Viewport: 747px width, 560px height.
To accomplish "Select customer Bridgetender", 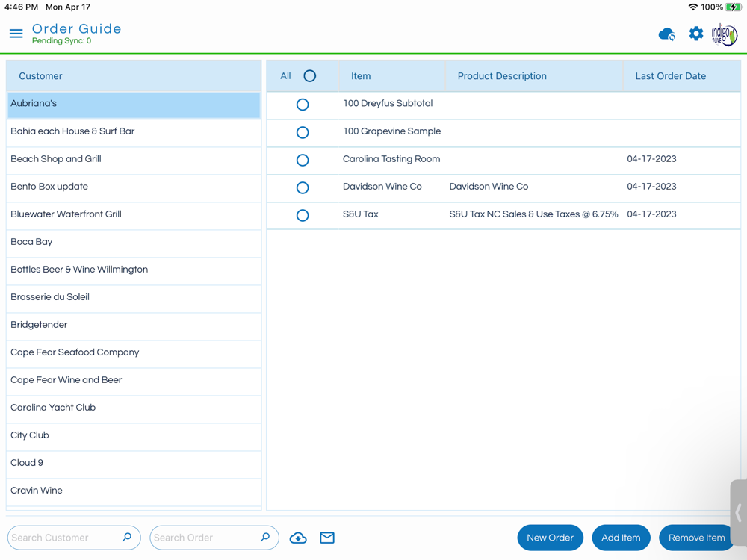I will click(x=134, y=326).
